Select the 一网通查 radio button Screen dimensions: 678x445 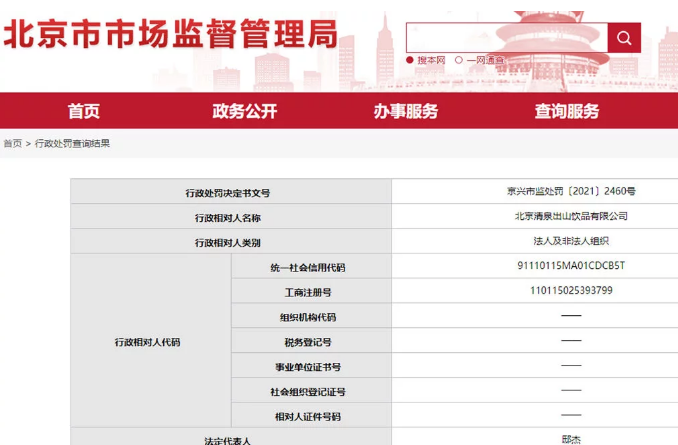[460, 60]
